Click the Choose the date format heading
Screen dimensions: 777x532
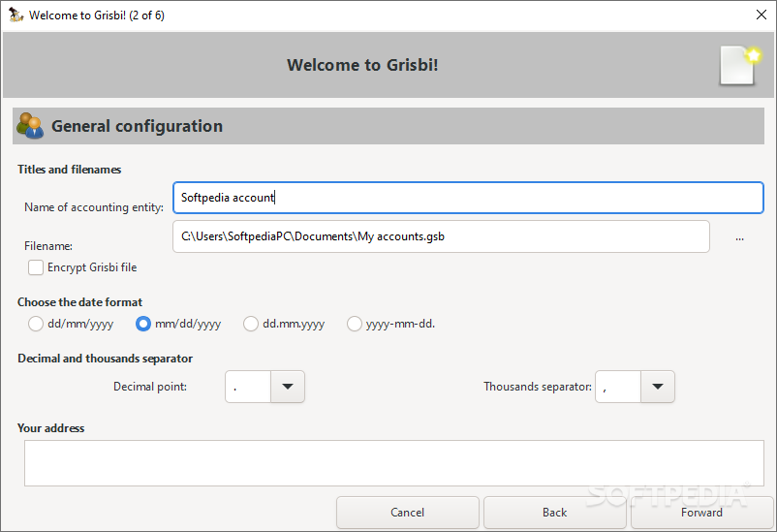[79, 302]
